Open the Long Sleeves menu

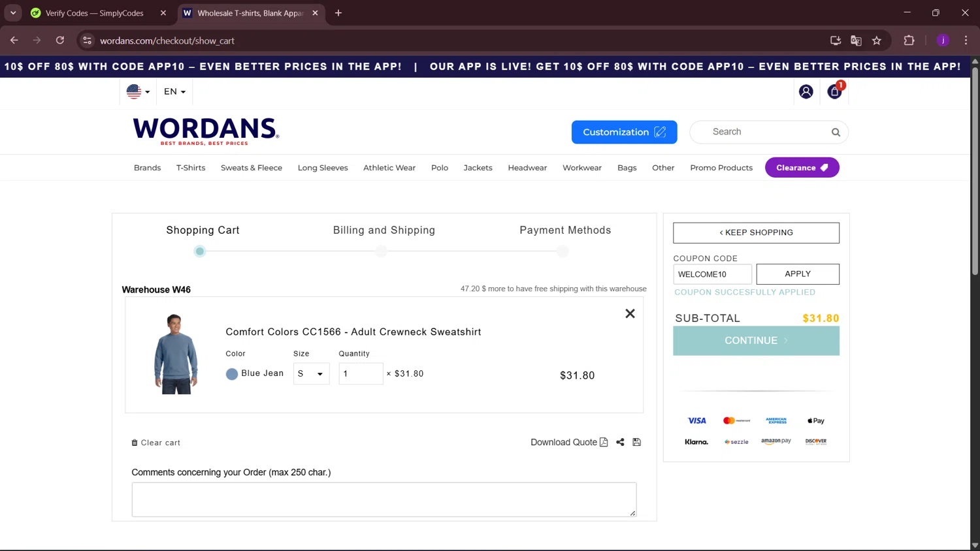click(323, 168)
